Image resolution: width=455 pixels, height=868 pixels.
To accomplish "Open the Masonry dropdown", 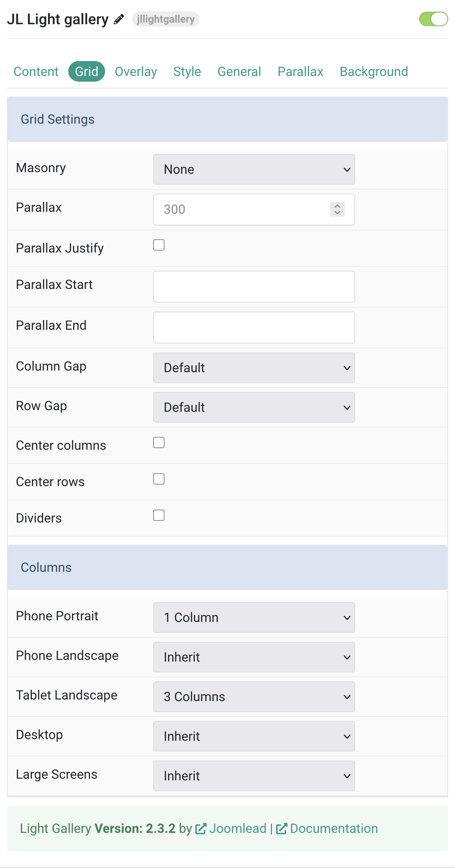I will 254,169.
